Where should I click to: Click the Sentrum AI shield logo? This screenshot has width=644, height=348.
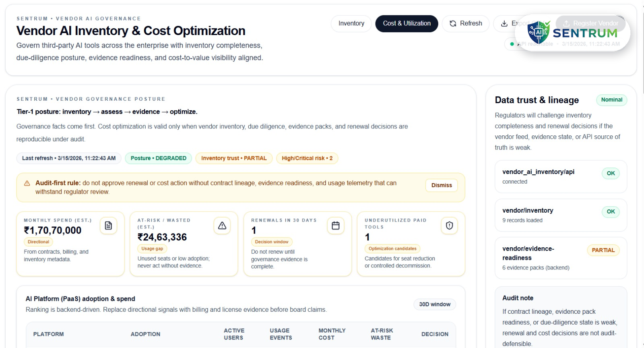539,33
